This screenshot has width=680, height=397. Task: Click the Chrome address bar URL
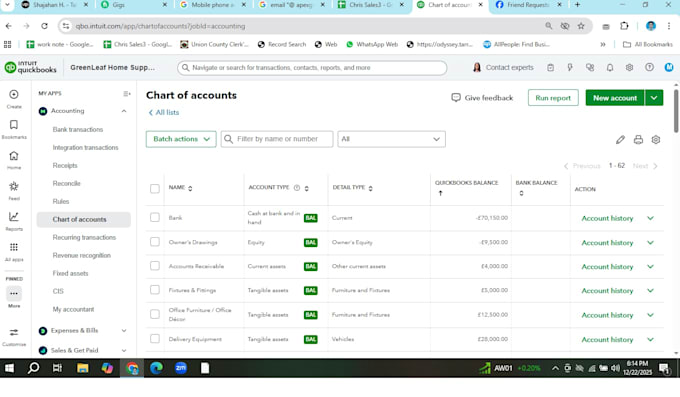tap(160, 26)
